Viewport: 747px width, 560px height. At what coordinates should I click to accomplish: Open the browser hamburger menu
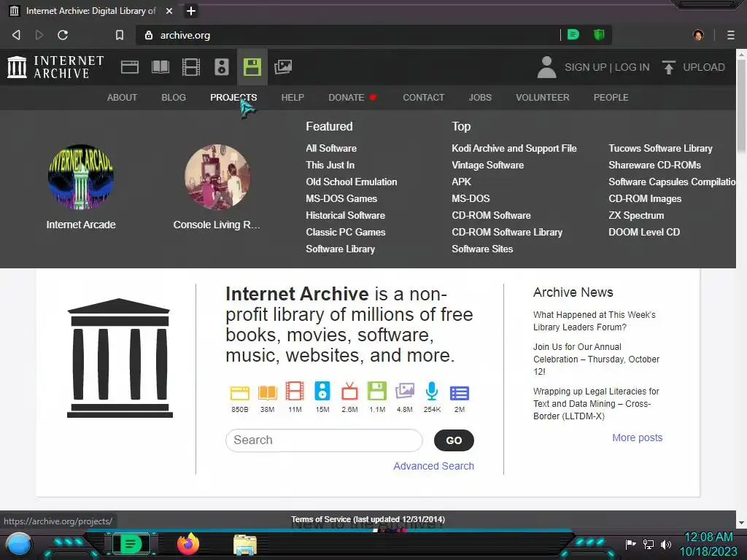730,35
